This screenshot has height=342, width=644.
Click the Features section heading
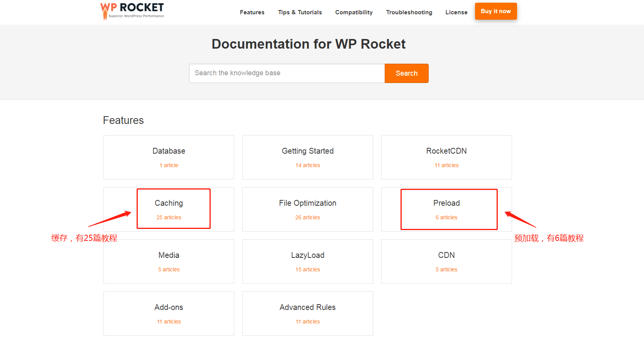click(x=123, y=120)
